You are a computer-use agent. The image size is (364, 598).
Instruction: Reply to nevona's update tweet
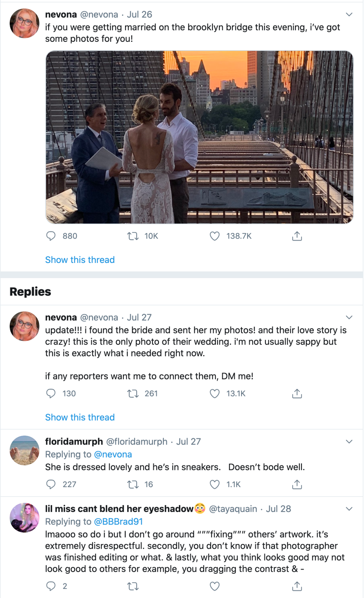coord(51,393)
